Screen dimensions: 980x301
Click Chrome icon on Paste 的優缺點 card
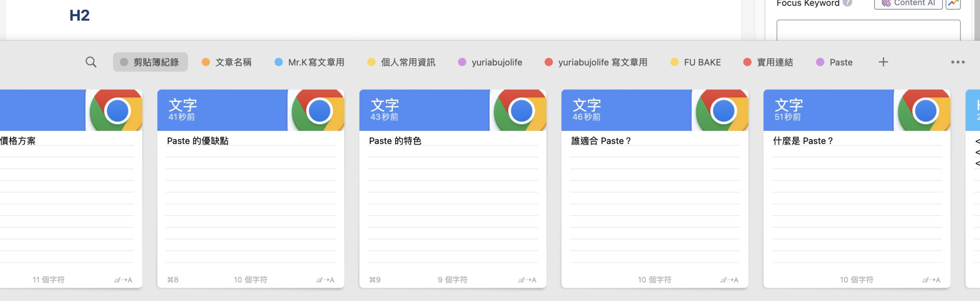[x=318, y=110]
